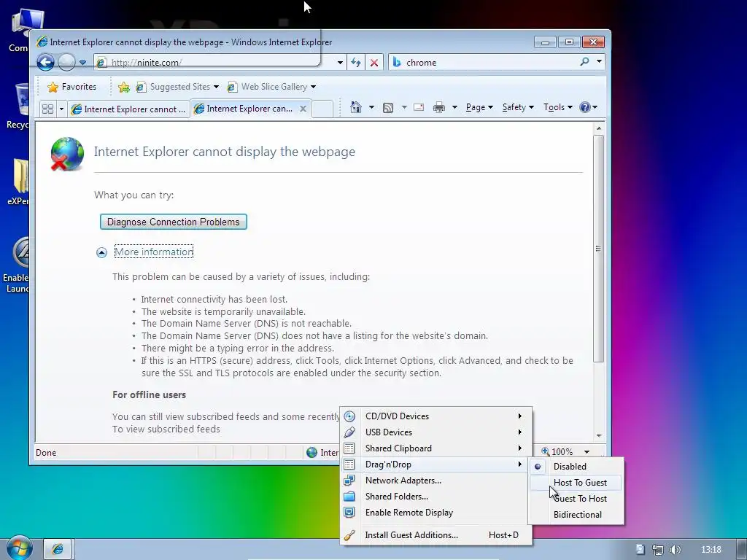
Task: Click the 13:18 taskbar clock
Action: tap(711, 550)
